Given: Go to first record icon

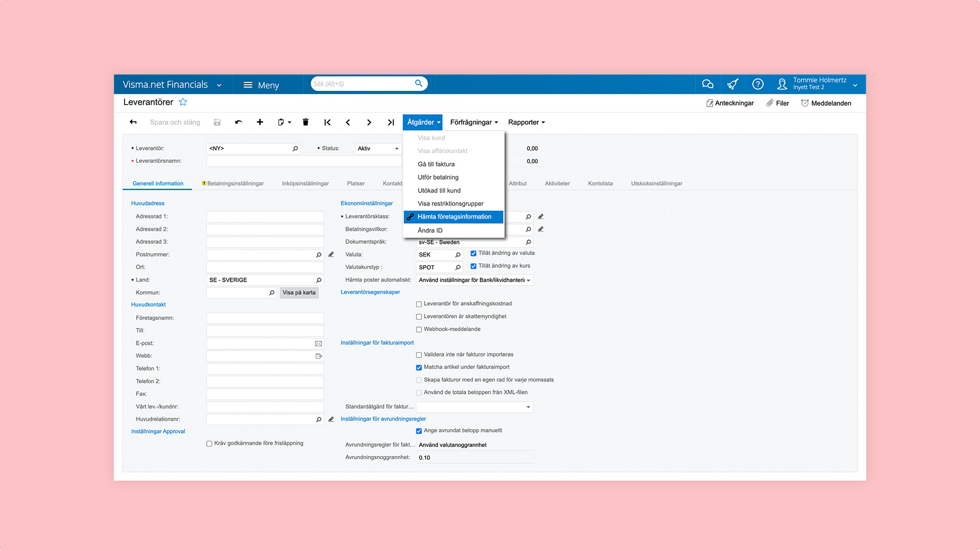Looking at the screenshot, I should 328,122.
